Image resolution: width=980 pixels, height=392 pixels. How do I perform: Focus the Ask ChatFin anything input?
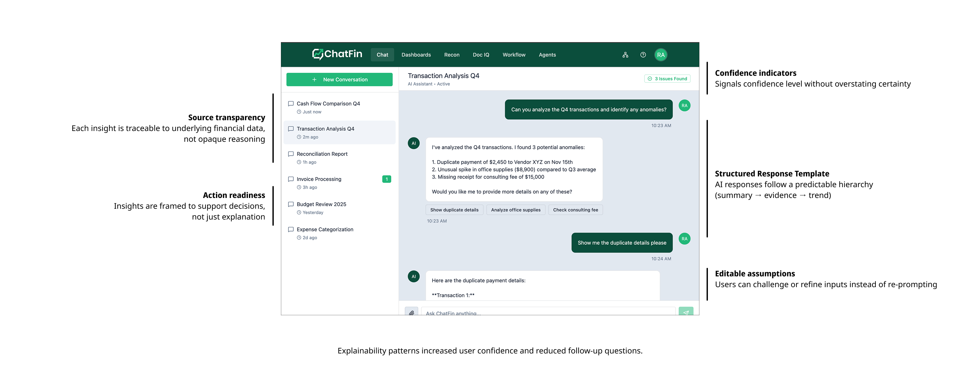pos(547,312)
